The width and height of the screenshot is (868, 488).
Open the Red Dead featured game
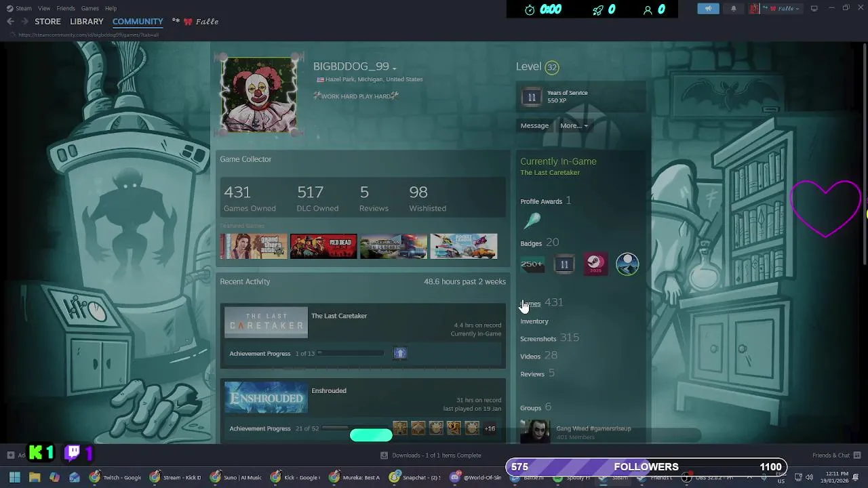[x=323, y=247]
